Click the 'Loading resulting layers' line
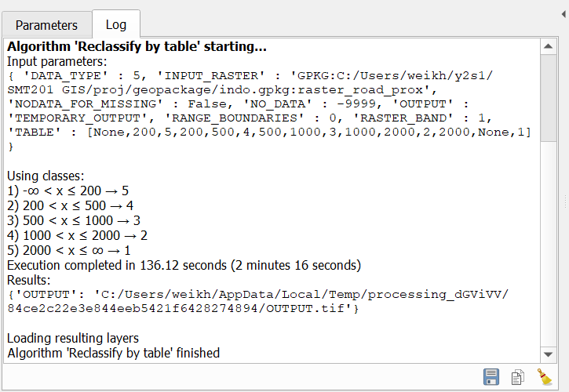This screenshot has height=392, width=569. [x=73, y=338]
